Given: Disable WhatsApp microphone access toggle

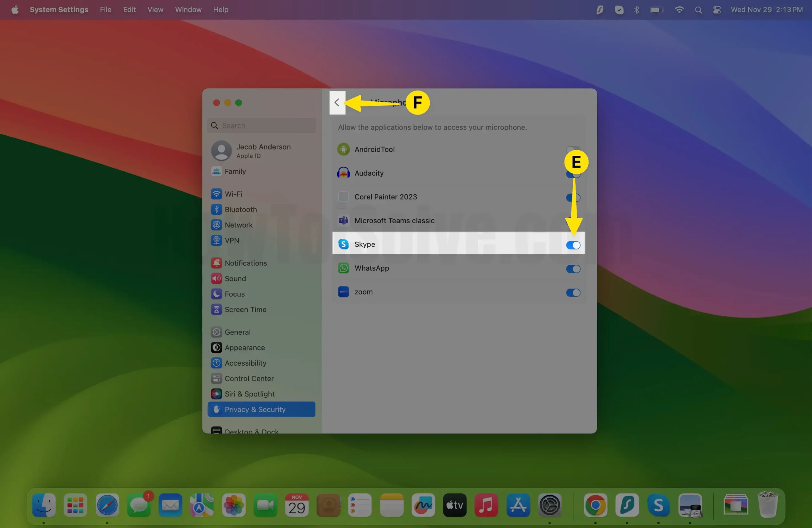Looking at the screenshot, I should [x=573, y=269].
